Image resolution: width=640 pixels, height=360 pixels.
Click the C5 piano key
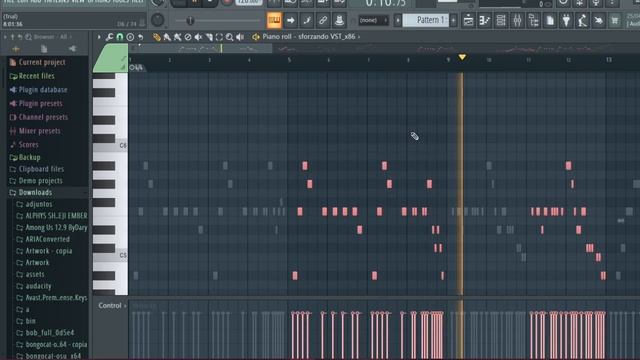(x=111, y=256)
